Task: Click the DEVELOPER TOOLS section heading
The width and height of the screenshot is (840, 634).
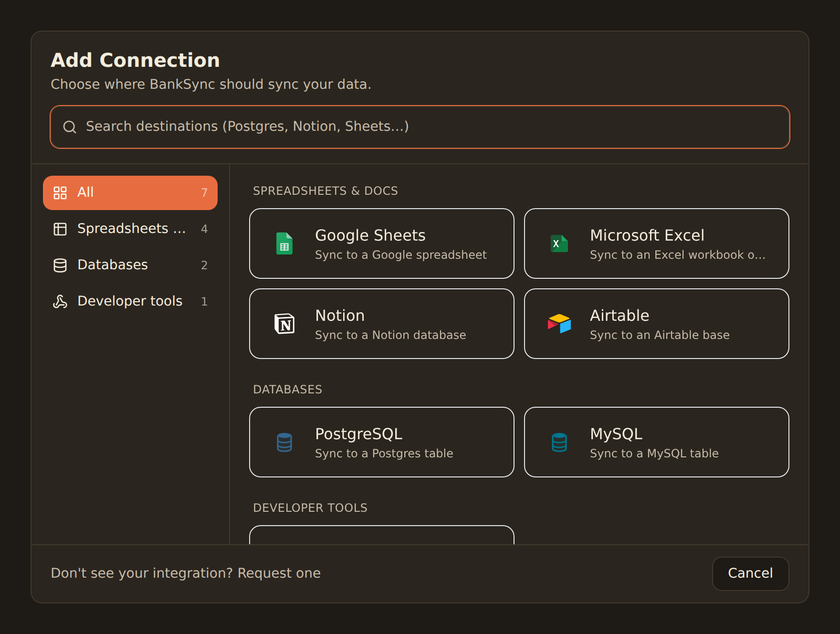Action: (310, 508)
